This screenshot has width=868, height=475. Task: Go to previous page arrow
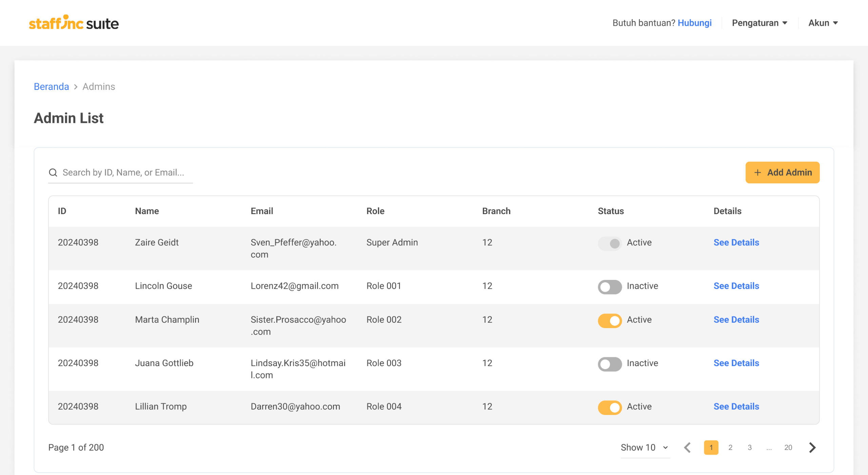pyautogui.click(x=688, y=448)
